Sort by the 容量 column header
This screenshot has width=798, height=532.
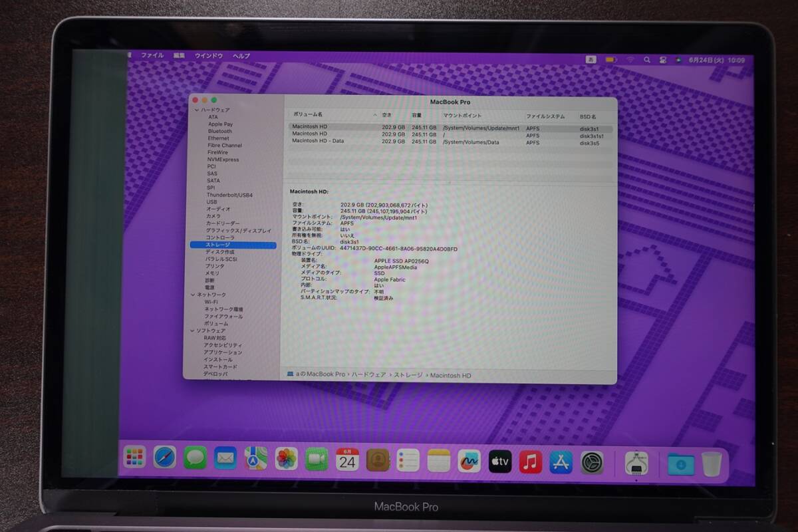tap(416, 116)
